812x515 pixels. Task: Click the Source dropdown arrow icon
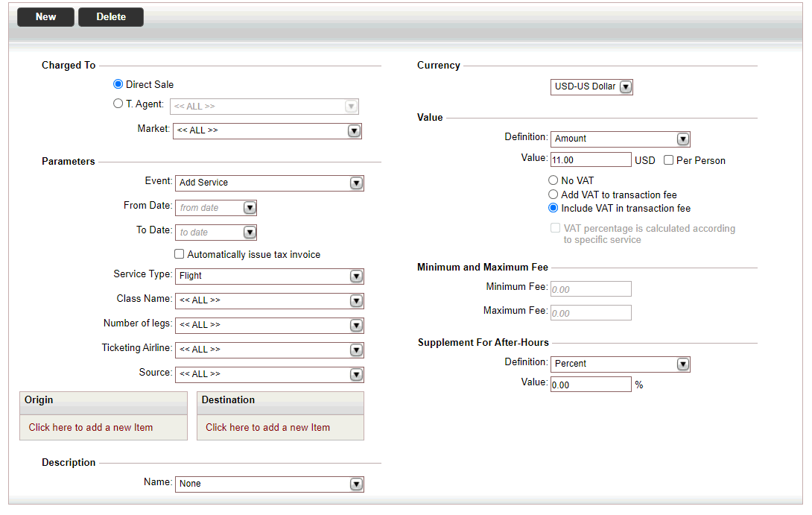356,375
